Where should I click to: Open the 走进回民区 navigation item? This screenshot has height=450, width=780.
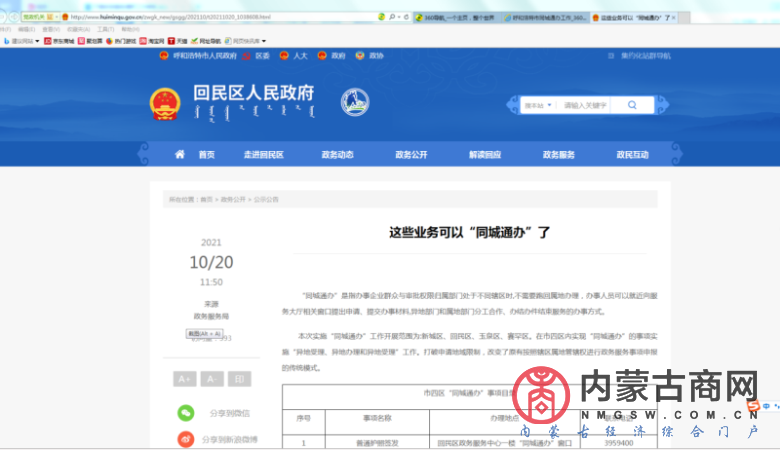click(x=264, y=155)
